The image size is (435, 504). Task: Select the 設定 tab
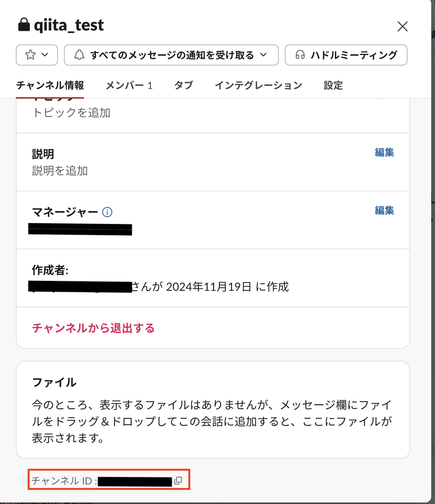333,86
